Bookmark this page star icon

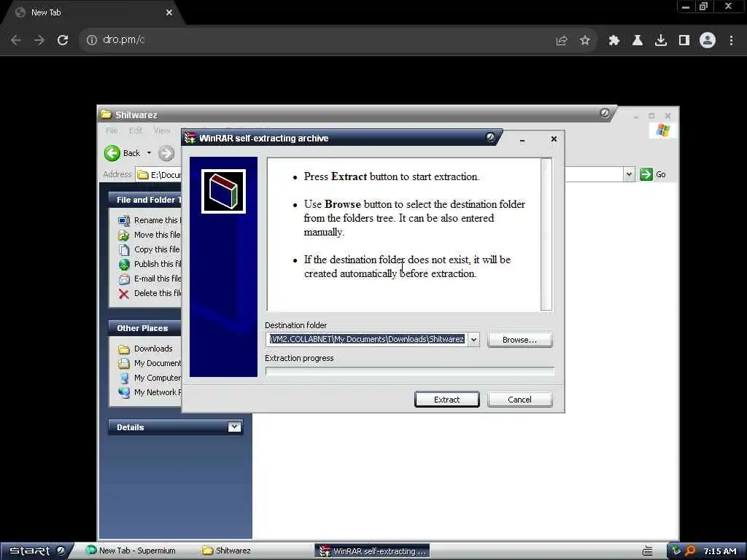point(584,41)
